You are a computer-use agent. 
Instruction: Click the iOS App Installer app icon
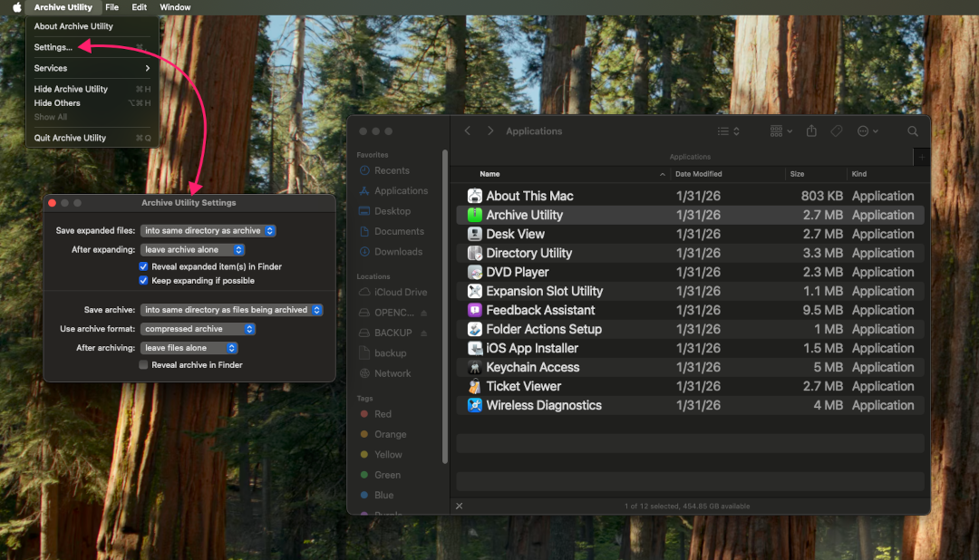(474, 348)
